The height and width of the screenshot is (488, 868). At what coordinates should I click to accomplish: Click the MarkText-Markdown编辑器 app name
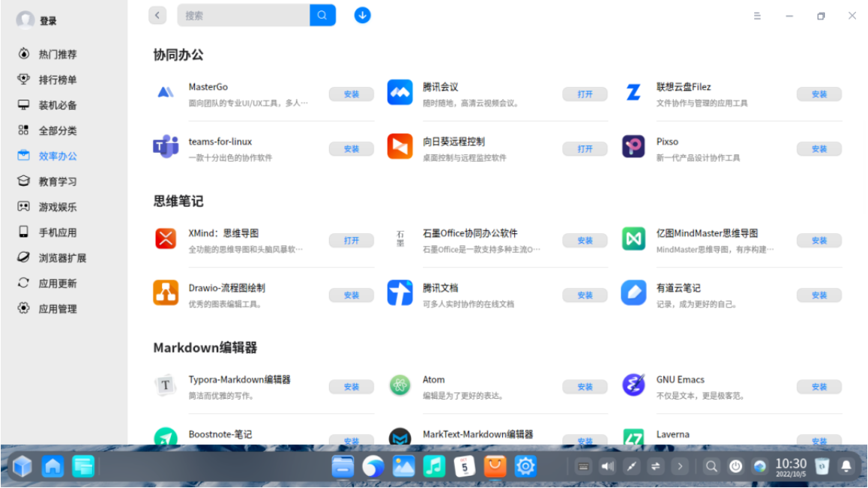[477, 434]
